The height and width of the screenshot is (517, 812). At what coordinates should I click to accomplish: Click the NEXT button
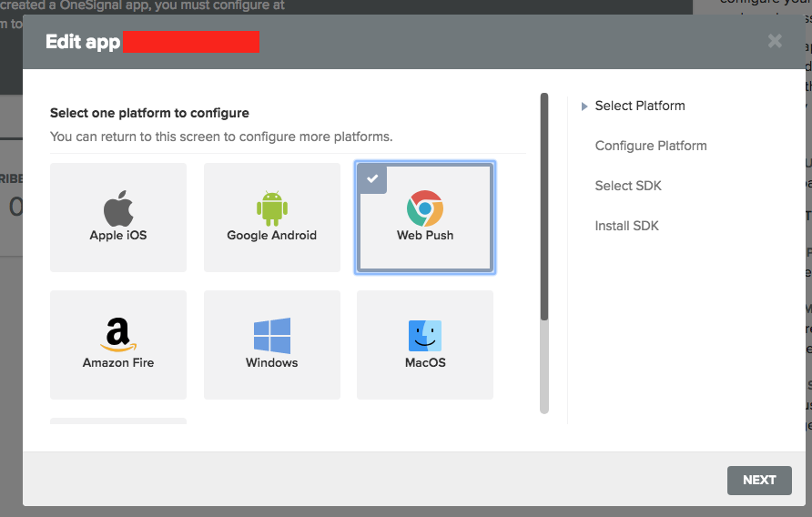[x=759, y=481]
